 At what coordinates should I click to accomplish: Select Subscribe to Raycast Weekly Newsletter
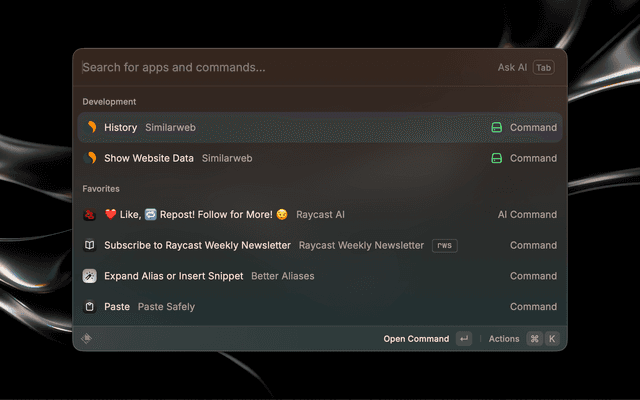pyautogui.click(x=197, y=245)
